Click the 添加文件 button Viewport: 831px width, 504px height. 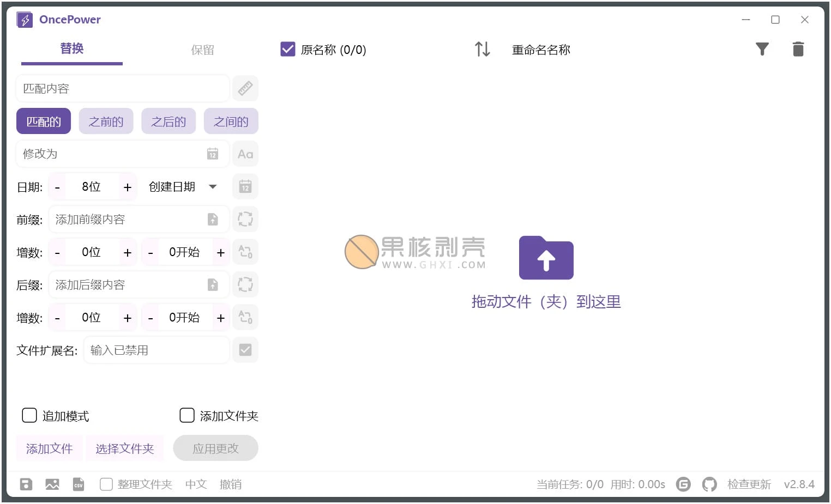[x=49, y=448]
